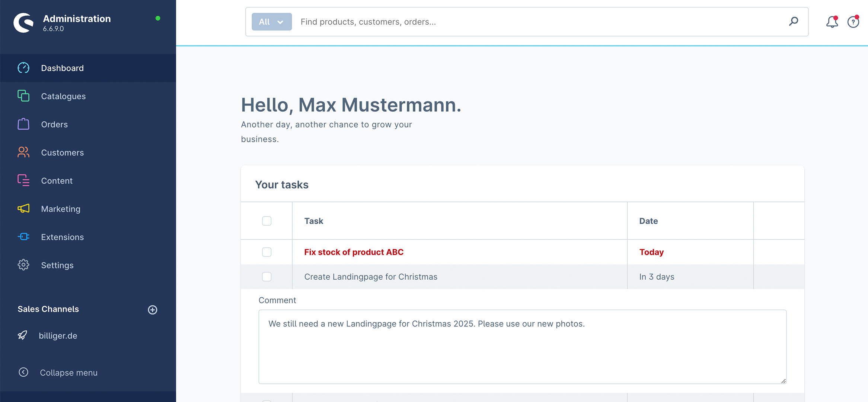Click the Settings gear icon
The height and width of the screenshot is (402, 868).
(x=23, y=265)
